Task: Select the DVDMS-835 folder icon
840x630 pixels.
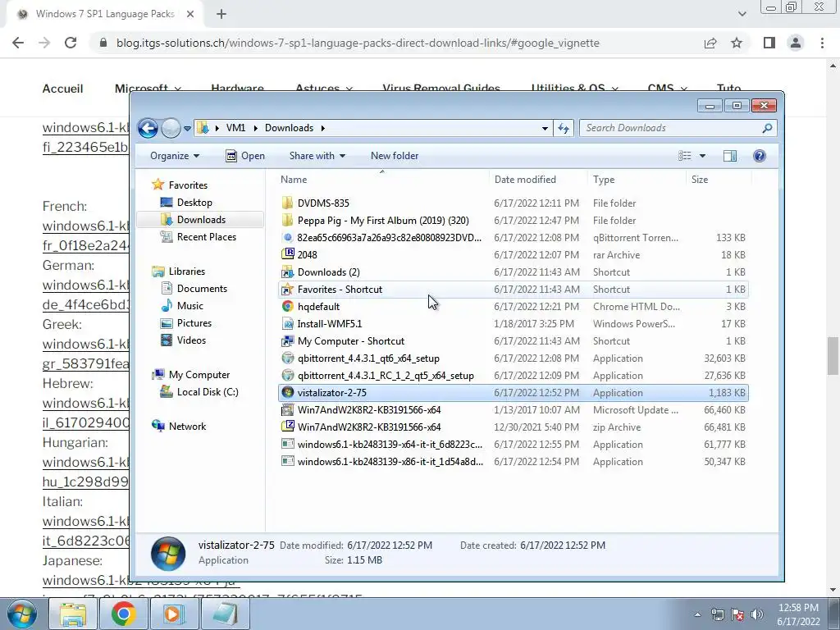Action: (x=288, y=203)
